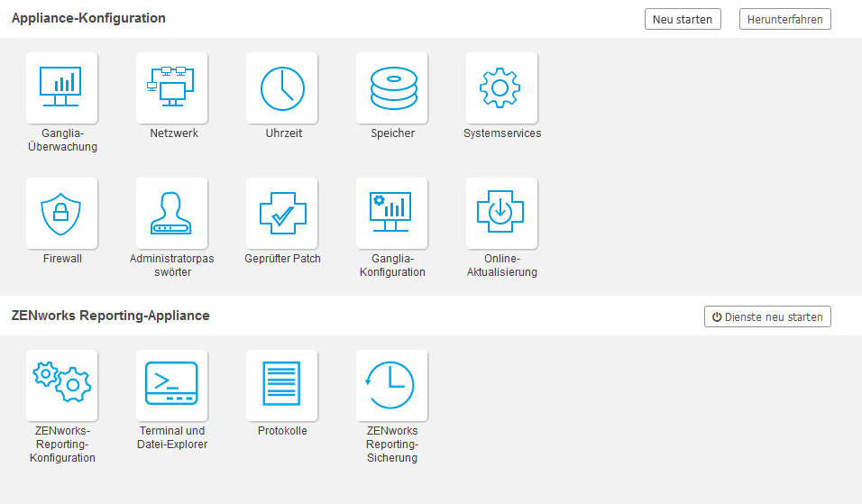Image resolution: width=862 pixels, height=504 pixels.
Task: Click the Protokolle text label
Action: pyautogui.click(x=282, y=430)
